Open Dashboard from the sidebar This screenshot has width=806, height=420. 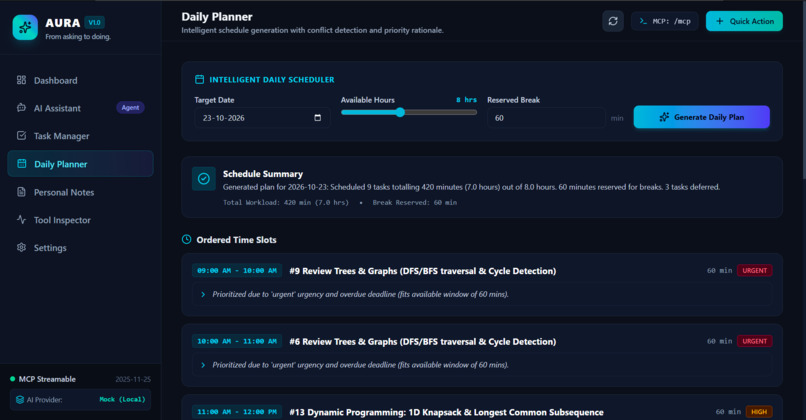pyautogui.click(x=80, y=80)
